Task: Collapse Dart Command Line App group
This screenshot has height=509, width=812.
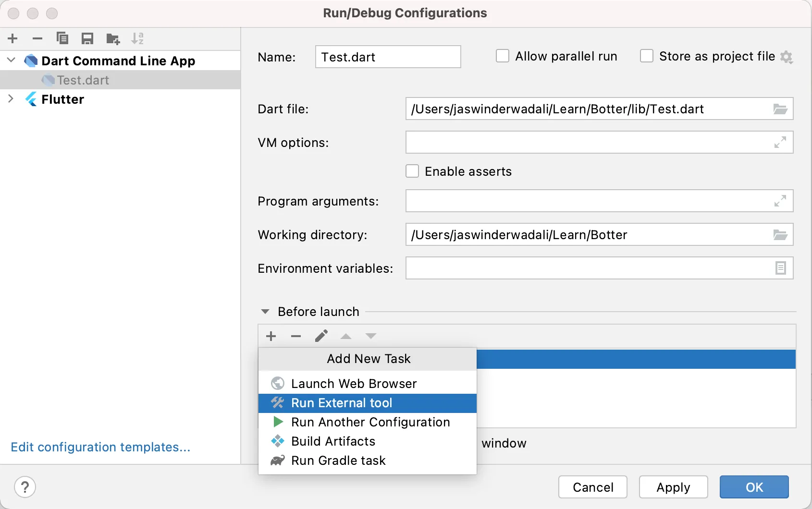Action: point(12,61)
